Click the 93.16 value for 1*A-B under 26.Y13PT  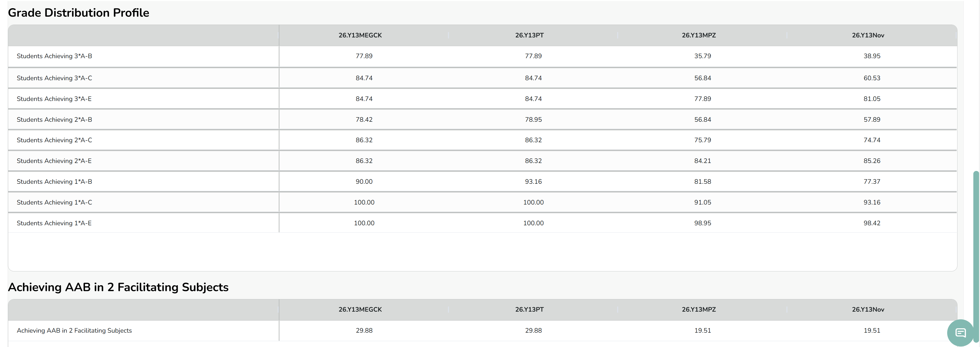pyautogui.click(x=533, y=182)
